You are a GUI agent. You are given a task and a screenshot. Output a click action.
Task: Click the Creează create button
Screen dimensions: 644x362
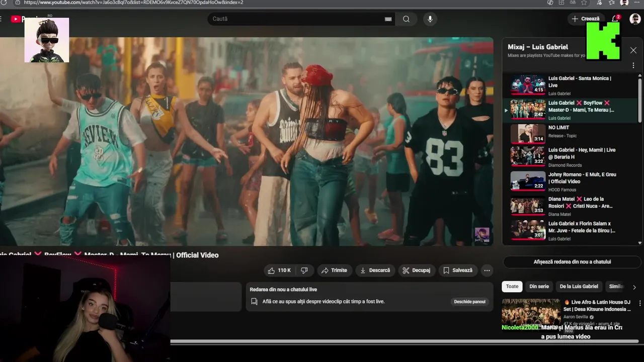coord(586,19)
